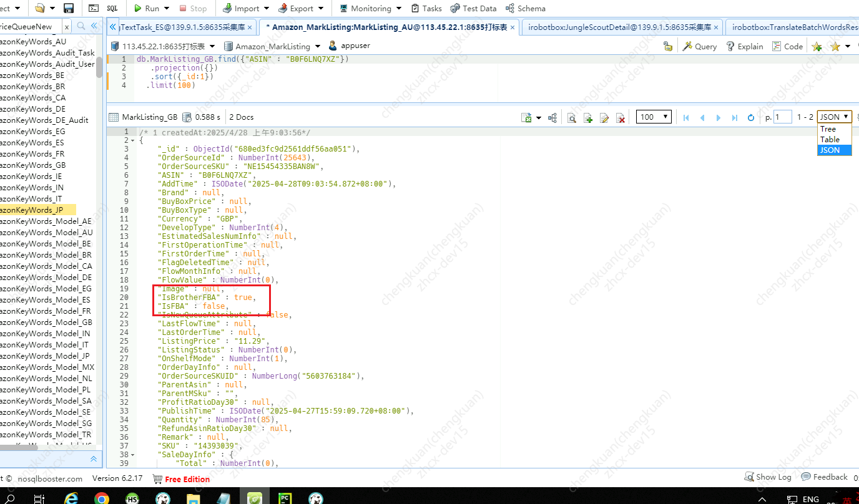
Task: Refresh the query results
Action: click(x=751, y=117)
